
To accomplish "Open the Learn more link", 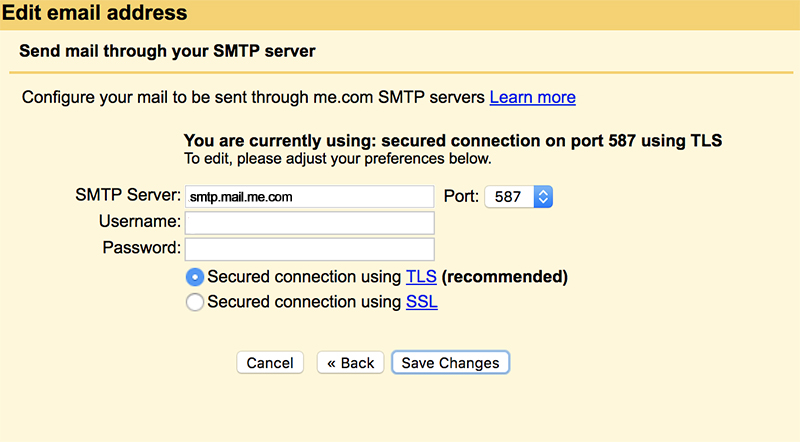I will (x=533, y=97).
